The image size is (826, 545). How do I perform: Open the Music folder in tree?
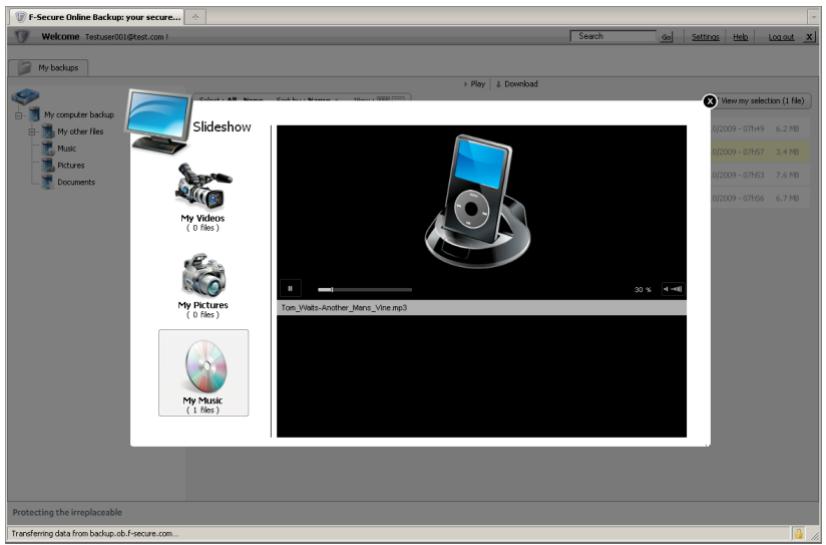67,148
